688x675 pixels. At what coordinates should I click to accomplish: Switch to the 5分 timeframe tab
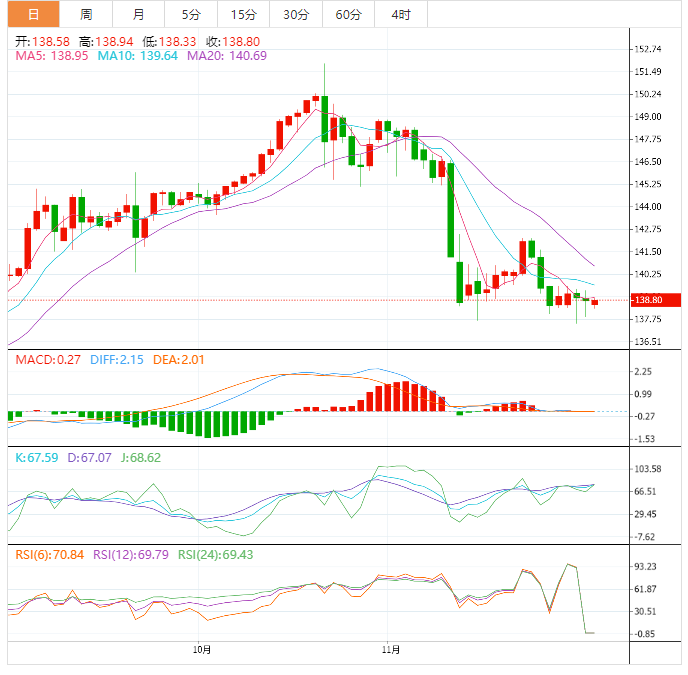[190, 14]
